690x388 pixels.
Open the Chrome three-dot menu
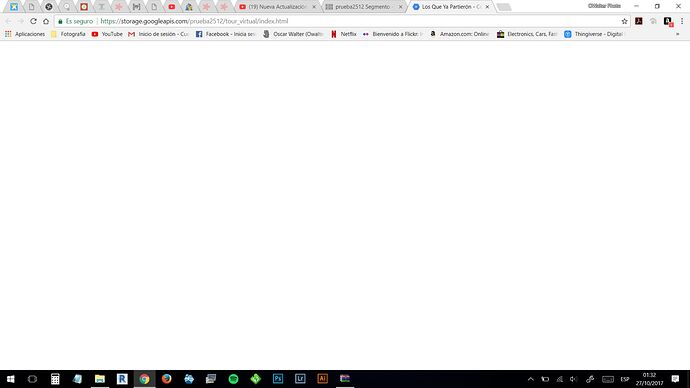tap(682, 21)
